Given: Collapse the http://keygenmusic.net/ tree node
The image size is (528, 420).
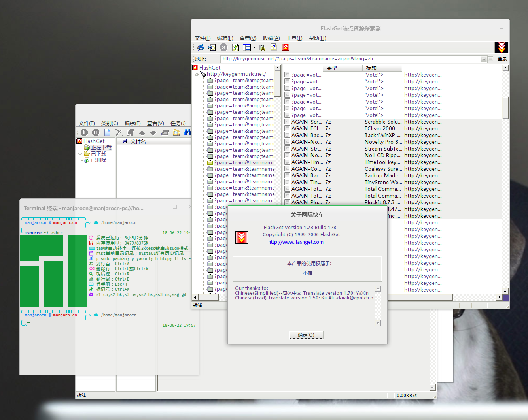Looking at the screenshot, I should click(197, 74).
